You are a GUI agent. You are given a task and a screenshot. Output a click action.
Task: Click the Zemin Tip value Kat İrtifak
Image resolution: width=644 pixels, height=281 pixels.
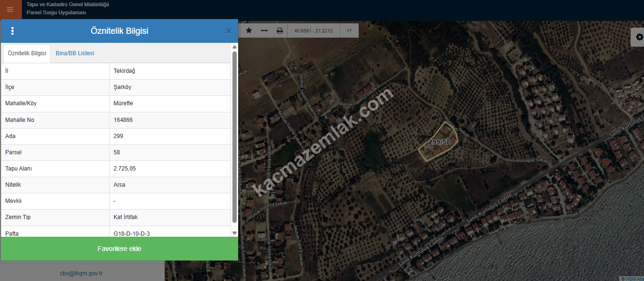coord(126,217)
